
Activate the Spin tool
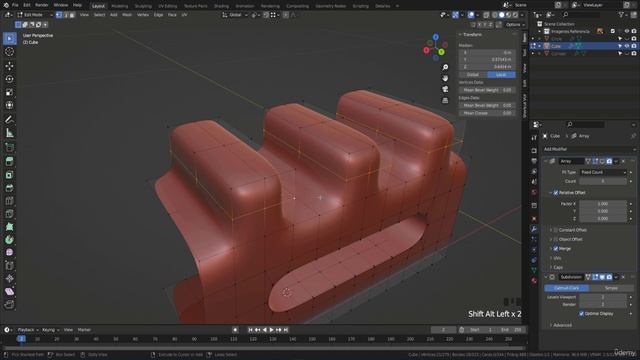[9, 240]
